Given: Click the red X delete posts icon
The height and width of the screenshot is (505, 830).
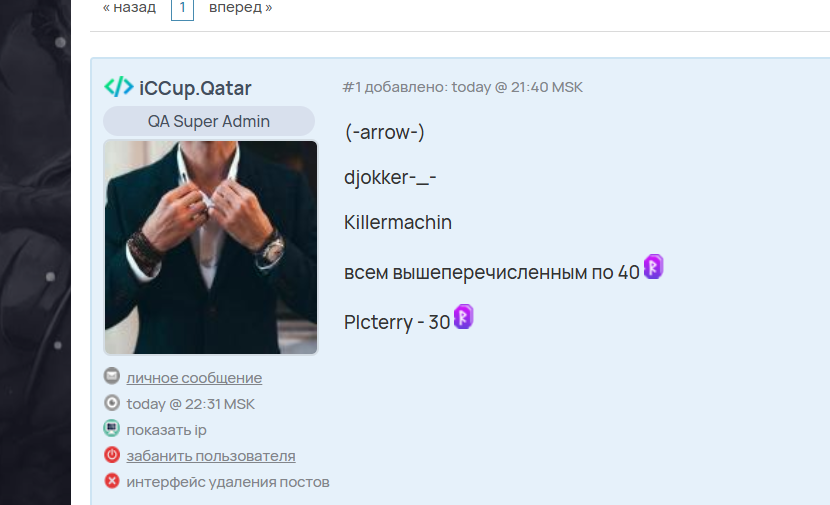Looking at the screenshot, I should pyautogui.click(x=112, y=481).
